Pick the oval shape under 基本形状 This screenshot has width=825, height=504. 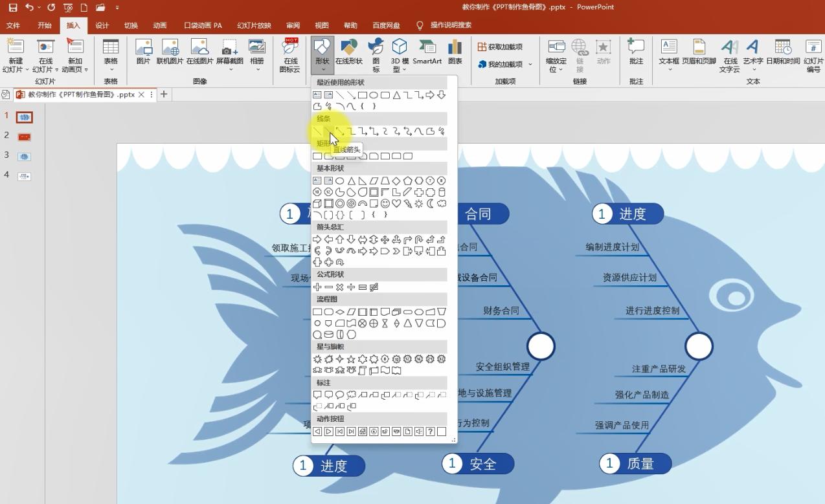click(339, 181)
